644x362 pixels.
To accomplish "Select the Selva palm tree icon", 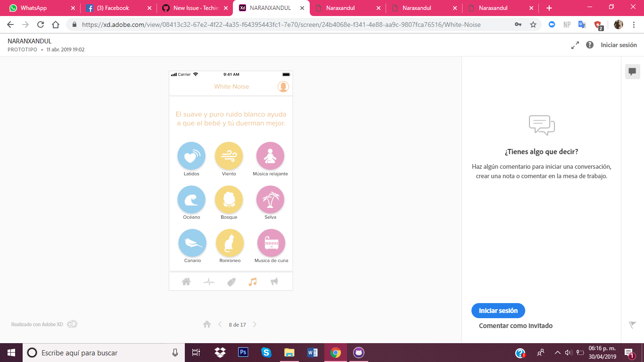I will 270,199.
